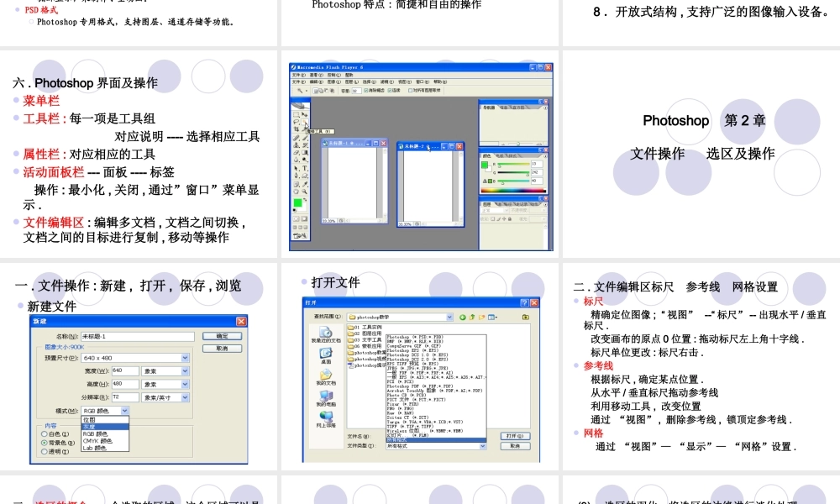Select folder 01 工具实例 in file list
This screenshot has width=840, height=504.
(x=365, y=328)
